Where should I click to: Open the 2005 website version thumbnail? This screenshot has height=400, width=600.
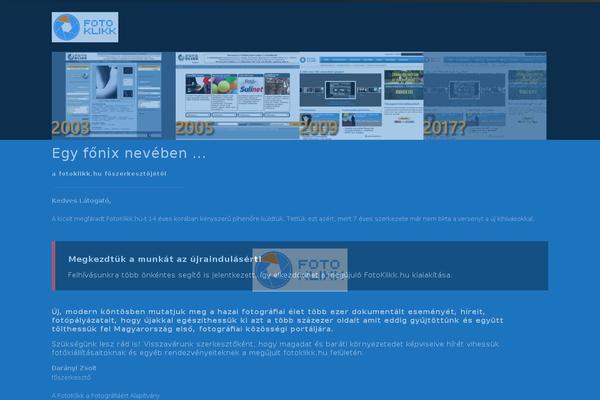click(x=238, y=96)
